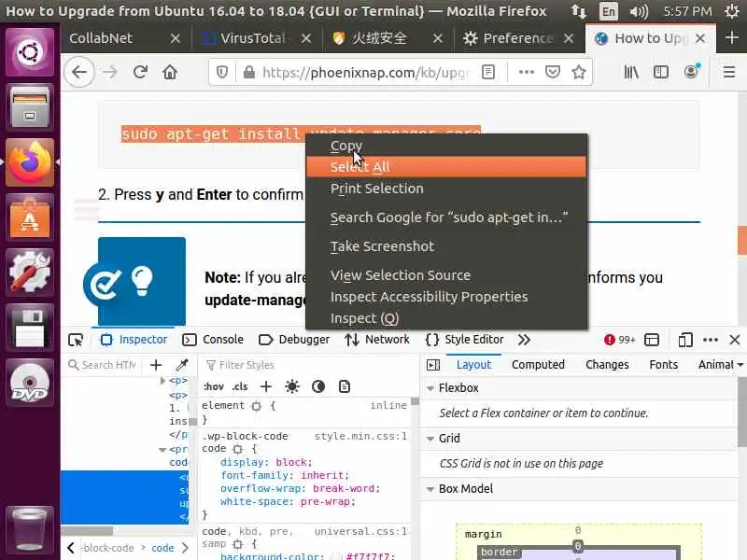Viewport: 747px width, 560px height.
Task: Open the Trash in the dock
Action: [30, 529]
